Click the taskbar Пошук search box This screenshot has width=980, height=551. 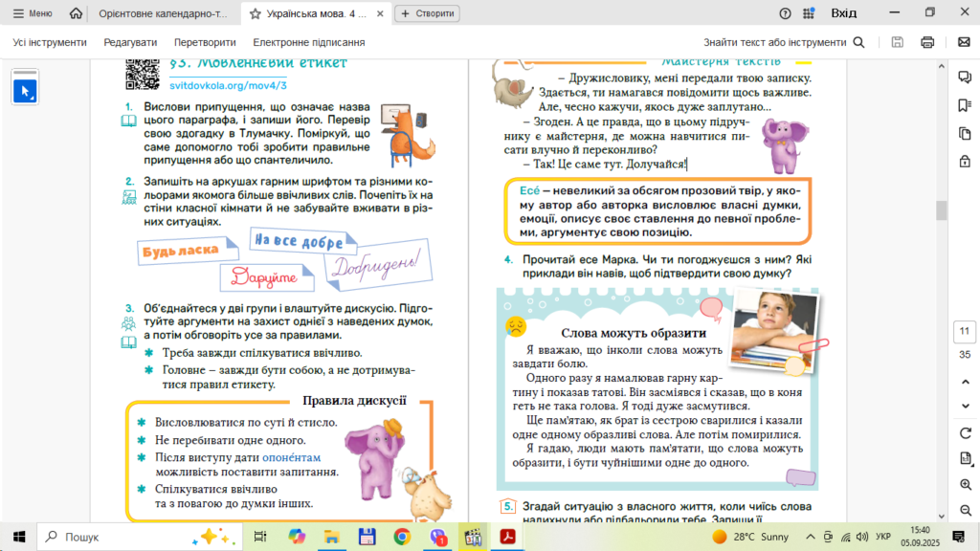click(140, 537)
